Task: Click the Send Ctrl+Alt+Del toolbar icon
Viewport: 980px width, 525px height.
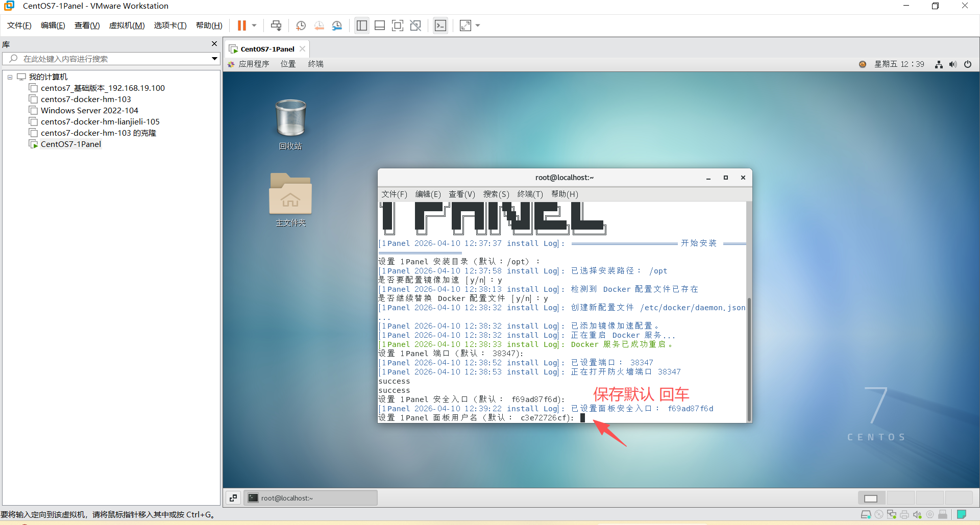Action: (276, 26)
